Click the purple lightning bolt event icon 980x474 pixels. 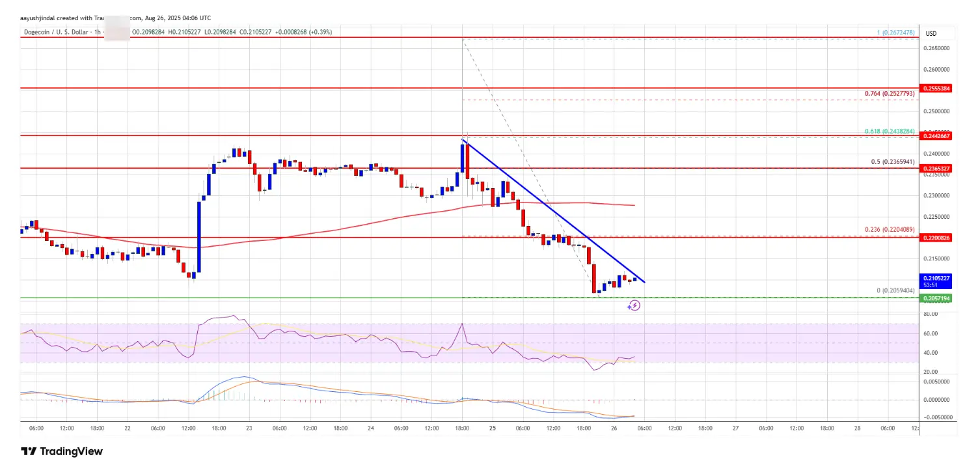633,305
